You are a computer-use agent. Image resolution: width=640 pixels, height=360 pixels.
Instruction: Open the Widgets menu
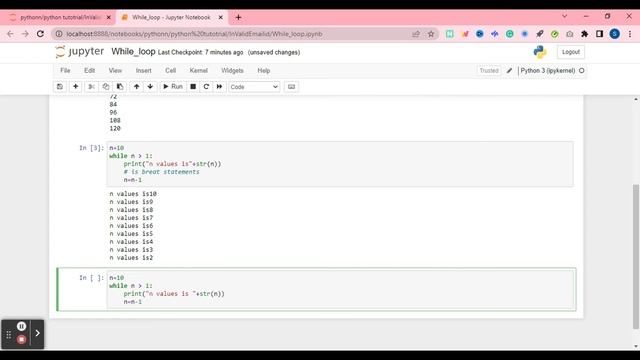232,71
